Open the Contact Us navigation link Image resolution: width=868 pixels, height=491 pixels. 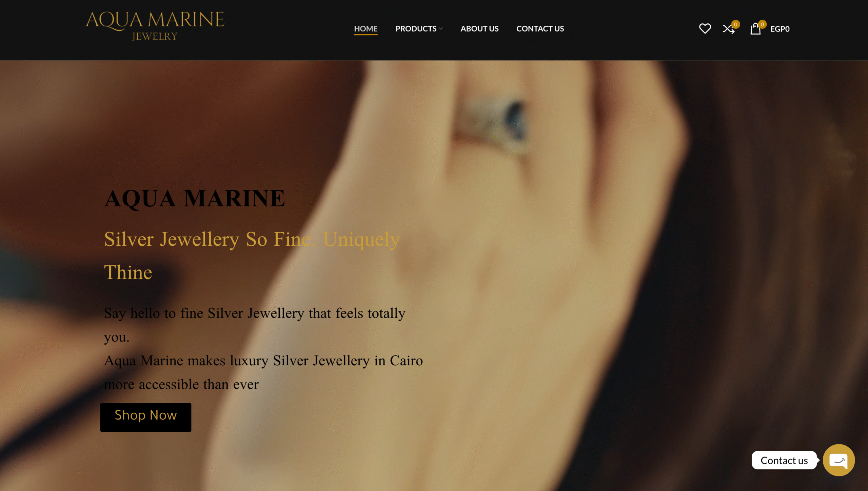540,29
